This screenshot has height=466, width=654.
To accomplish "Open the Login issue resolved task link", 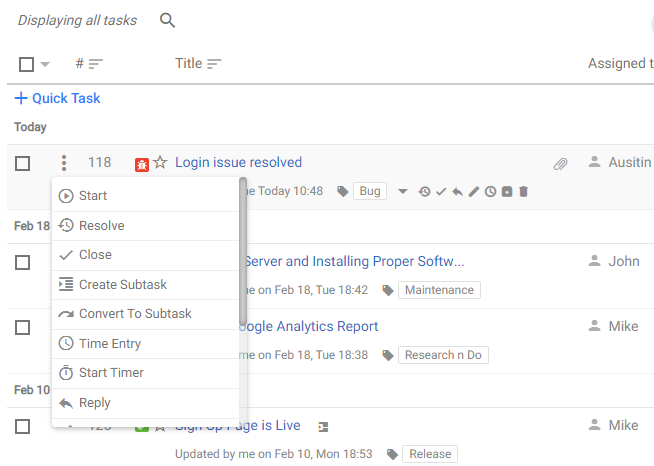I will click(238, 163).
